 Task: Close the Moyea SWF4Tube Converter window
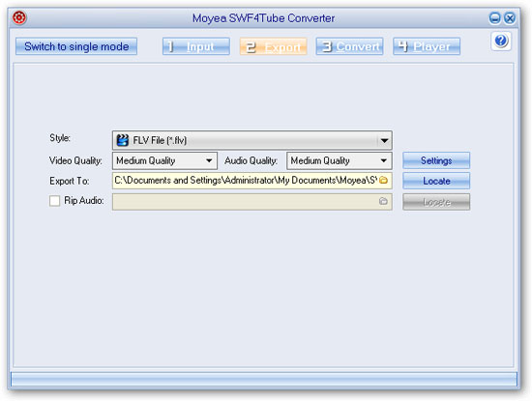click(x=510, y=17)
